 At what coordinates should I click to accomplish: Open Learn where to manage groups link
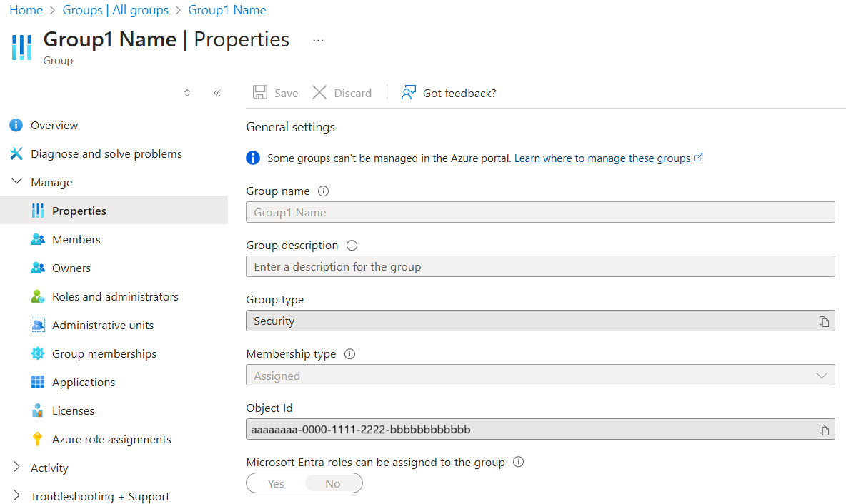pos(602,158)
